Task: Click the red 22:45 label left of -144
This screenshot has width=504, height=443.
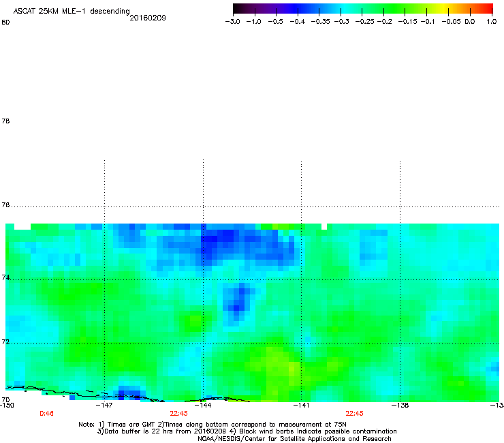Action: pyautogui.click(x=178, y=414)
